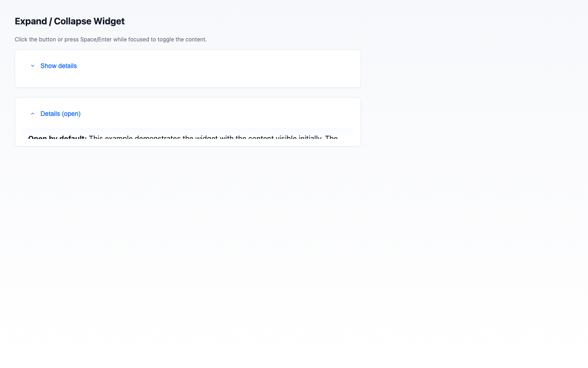Click the chevron pointing downward in first card
This screenshot has width=588, height=368.
pyautogui.click(x=32, y=66)
